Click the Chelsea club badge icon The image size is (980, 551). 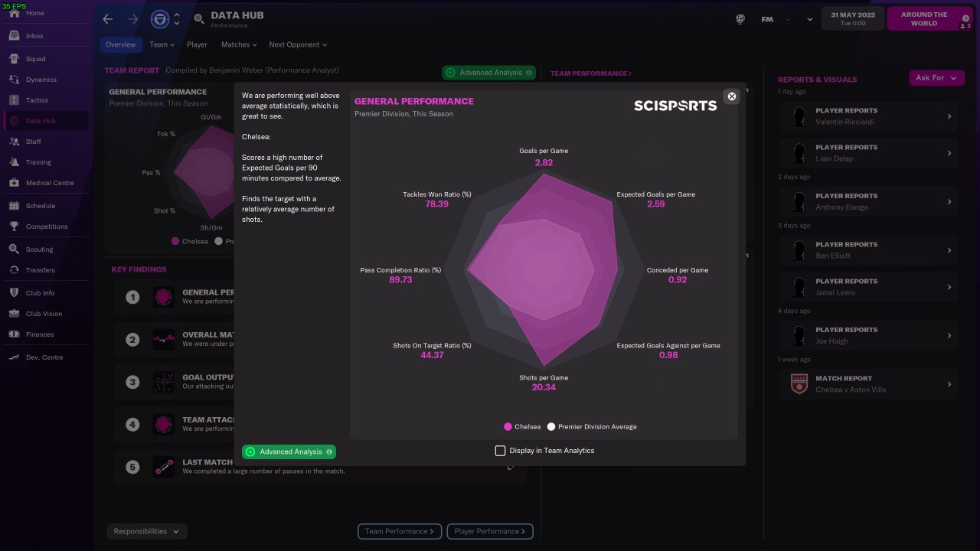pos(160,19)
